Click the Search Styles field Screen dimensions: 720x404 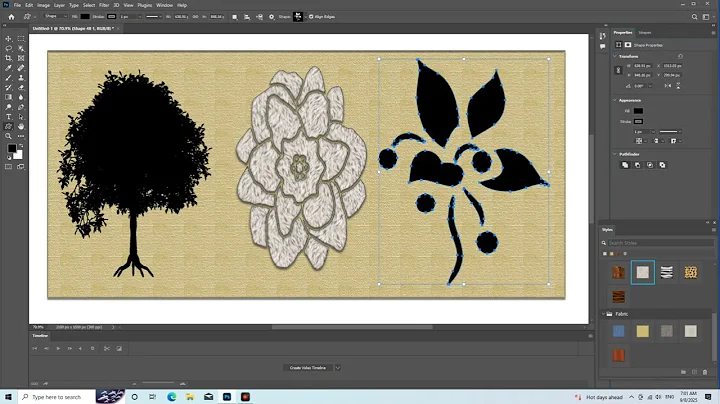coord(659,243)
